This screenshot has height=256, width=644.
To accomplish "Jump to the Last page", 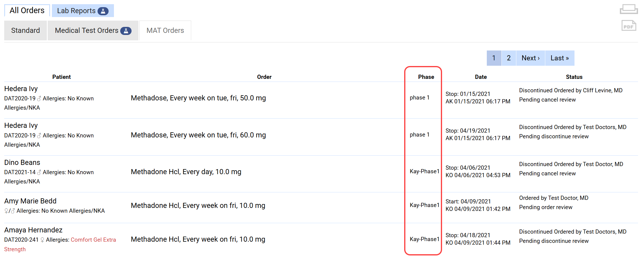I will click(559, 58).
